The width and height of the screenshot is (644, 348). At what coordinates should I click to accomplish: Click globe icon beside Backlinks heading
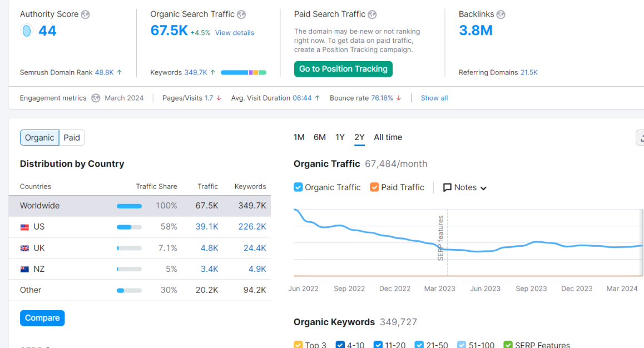(501, 14)
